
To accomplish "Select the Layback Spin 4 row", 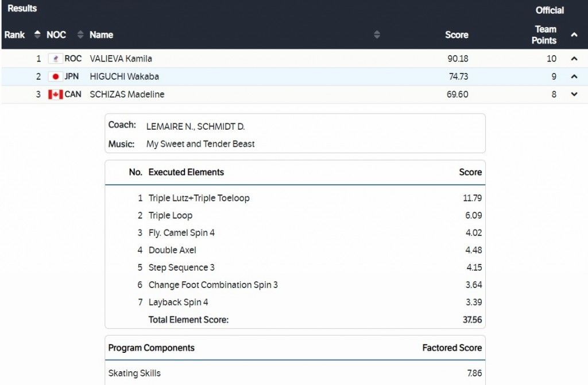I will click(178, 302).
